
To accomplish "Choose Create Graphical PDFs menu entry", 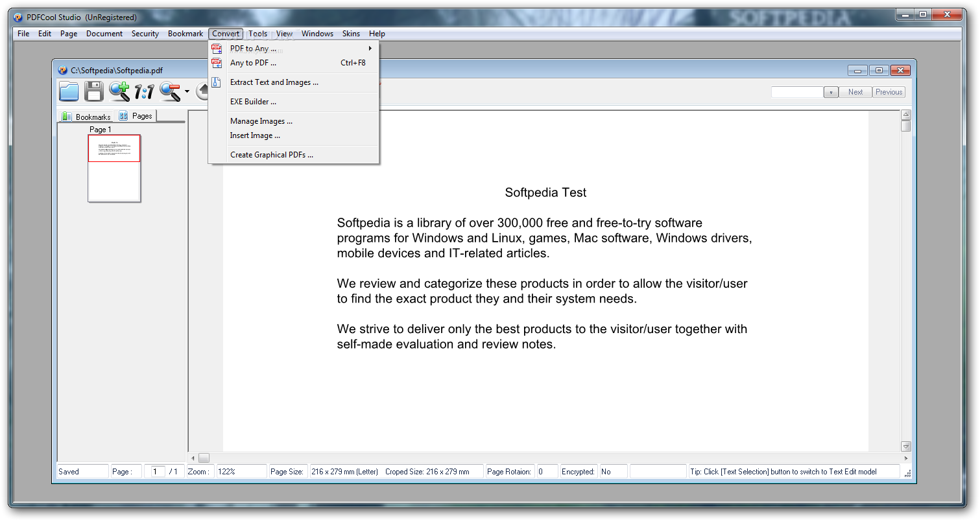I will click(294, 155).
